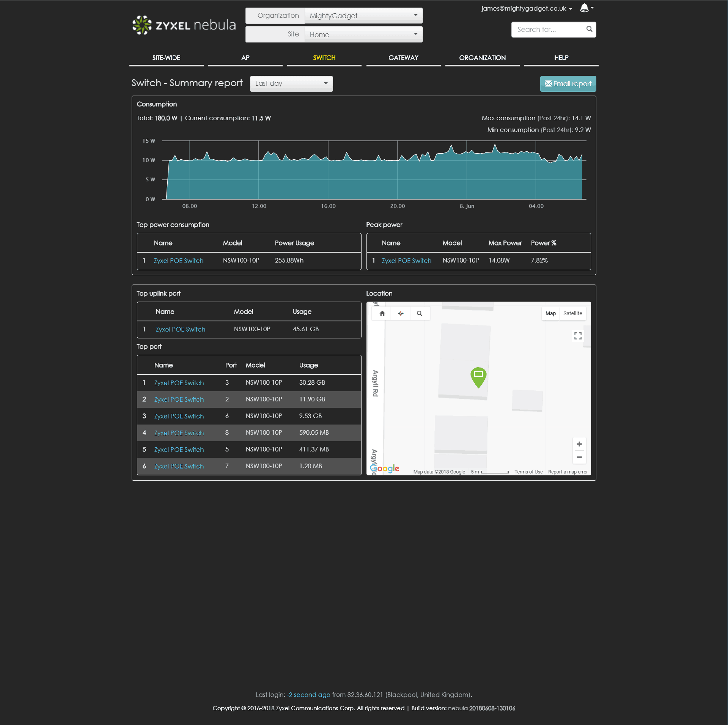Click the green switch location marker
This screenshot has height=725, width=728.
pyautogui.click(x=478, y=376)
